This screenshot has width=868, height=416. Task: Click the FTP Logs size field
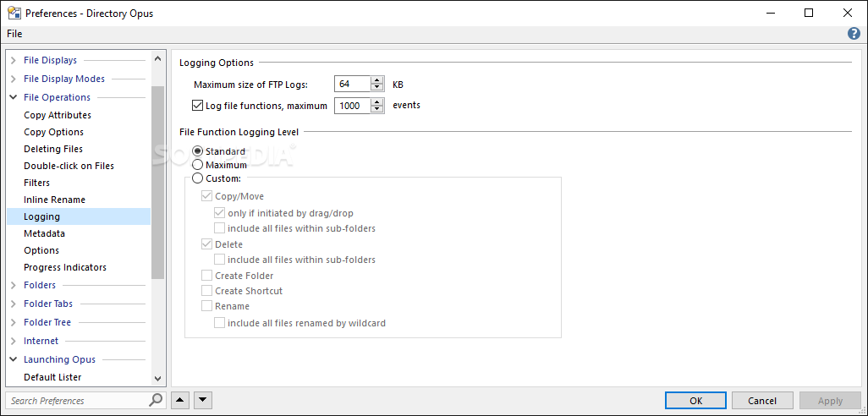click(x=353, y=84)
